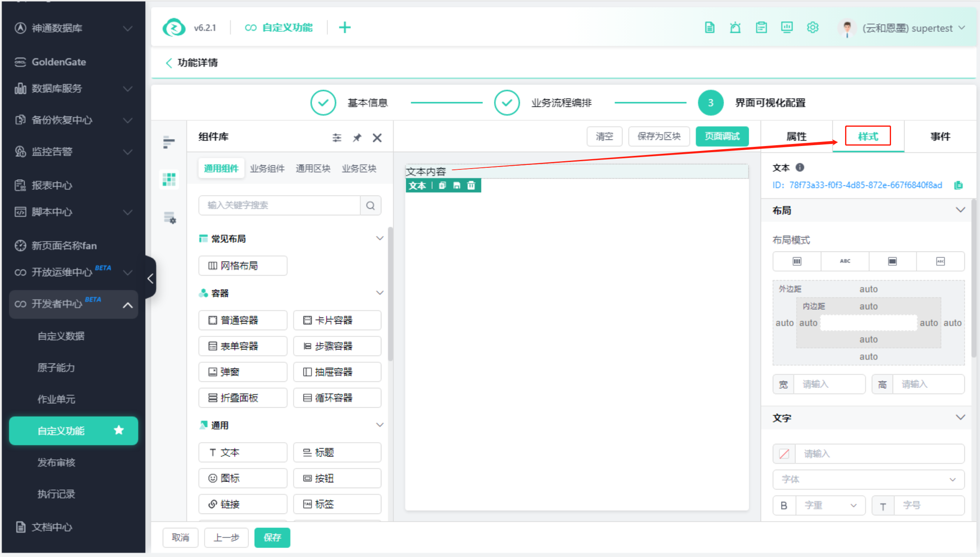The width and height of the screenshot is (980, 557).
Task: Click the green 保存 button
Action: click(272, 537)
